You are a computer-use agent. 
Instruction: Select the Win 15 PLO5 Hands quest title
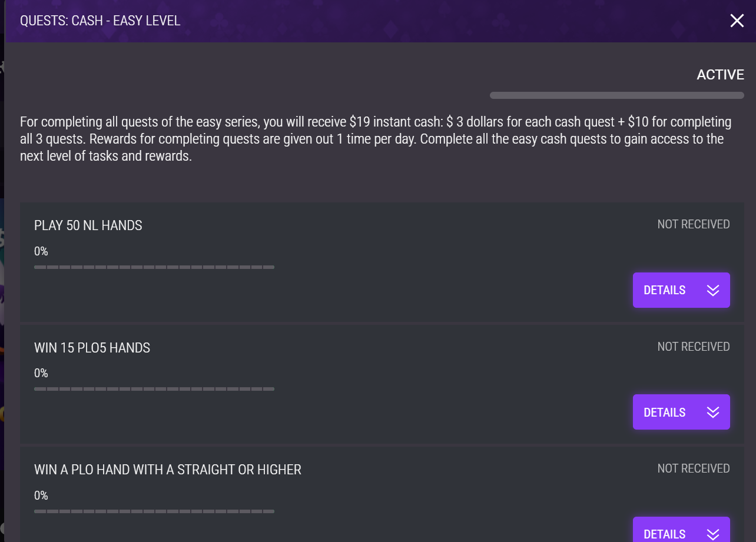(92, 348)
